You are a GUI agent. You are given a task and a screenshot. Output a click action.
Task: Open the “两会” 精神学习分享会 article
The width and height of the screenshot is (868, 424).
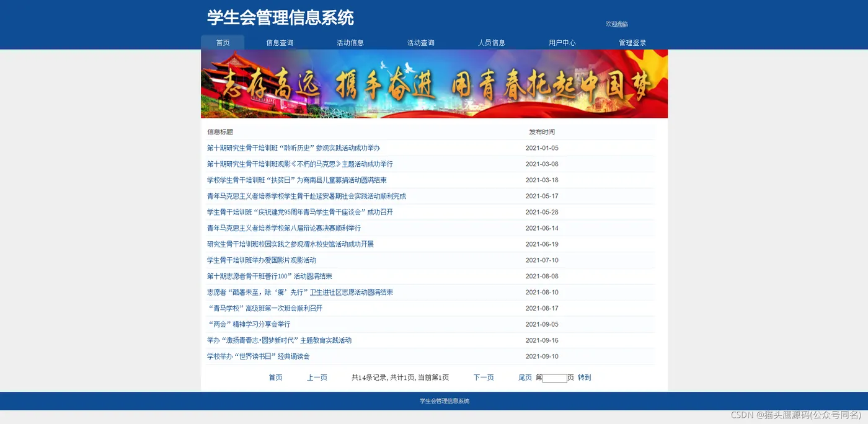(249, 324)
